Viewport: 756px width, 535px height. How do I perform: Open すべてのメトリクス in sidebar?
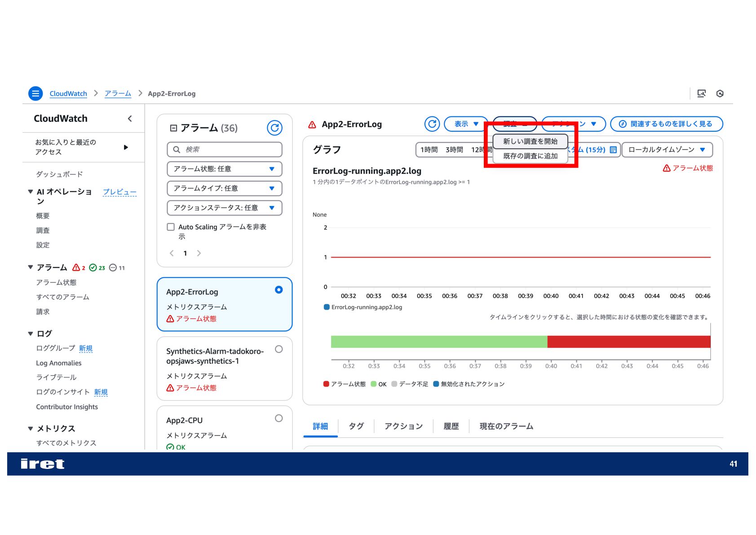(x=66, y=443)
